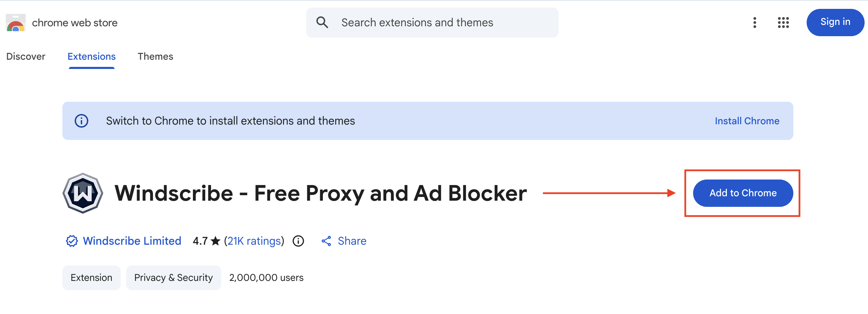The image size is (868, 314).
Task: Click the Chrome Web Store logo icon
Action: 16,23
